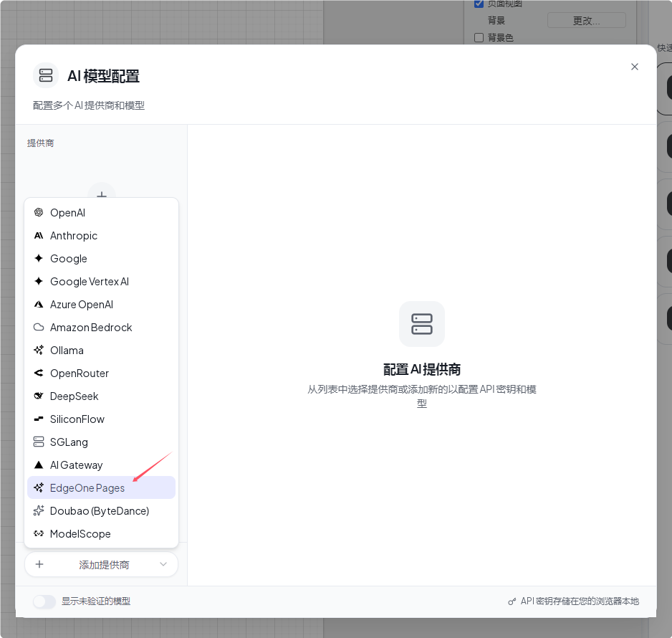Click the Ollama sparkle icon
Image resolution: width=672 pixels, height=638 pixels.
(39, 350)
